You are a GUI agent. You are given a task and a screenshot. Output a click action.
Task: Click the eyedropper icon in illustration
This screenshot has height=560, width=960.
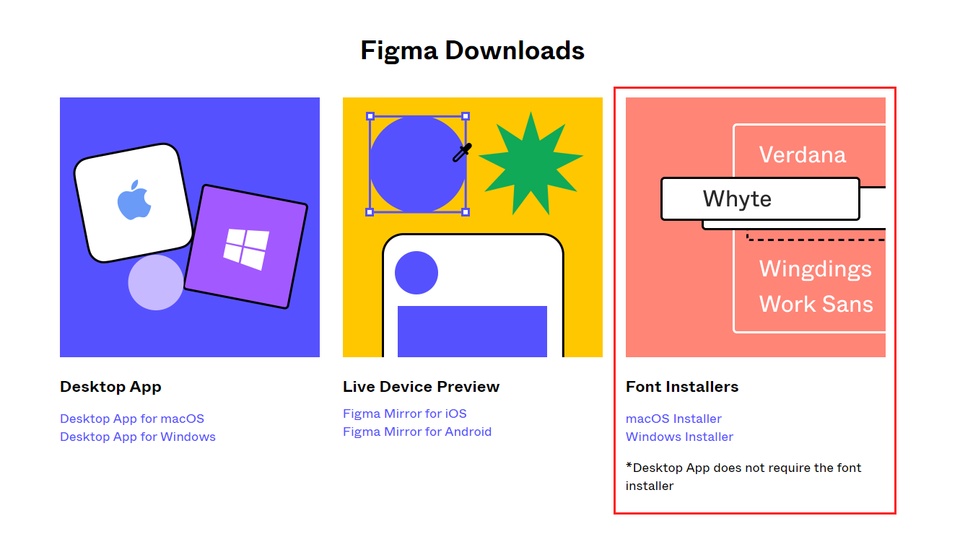462,152
